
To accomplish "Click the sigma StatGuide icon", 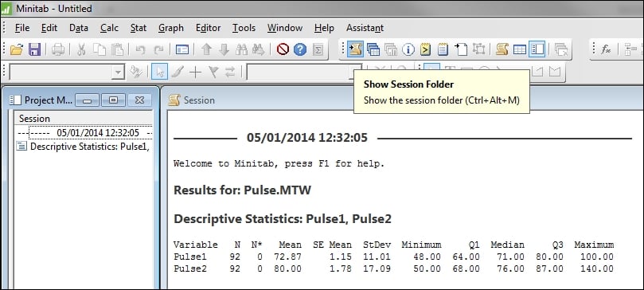I will tap(318, 49).
